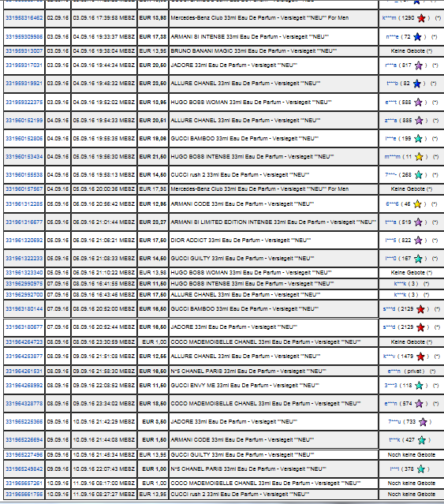Click teal star beside 7***- (268)
The width and height of the screenshot is (444, 504).
(x=418, y=175)
